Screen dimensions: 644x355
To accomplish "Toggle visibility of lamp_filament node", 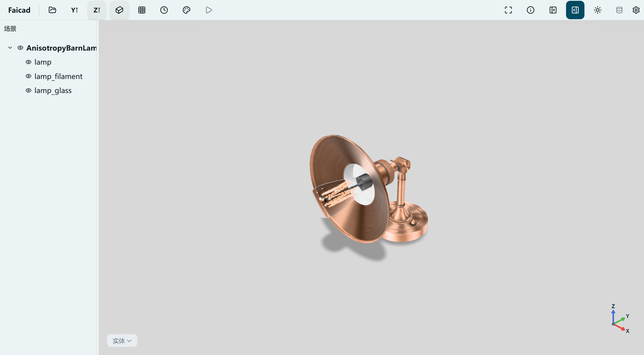I will pyautogui.click(x=28, y=76).
